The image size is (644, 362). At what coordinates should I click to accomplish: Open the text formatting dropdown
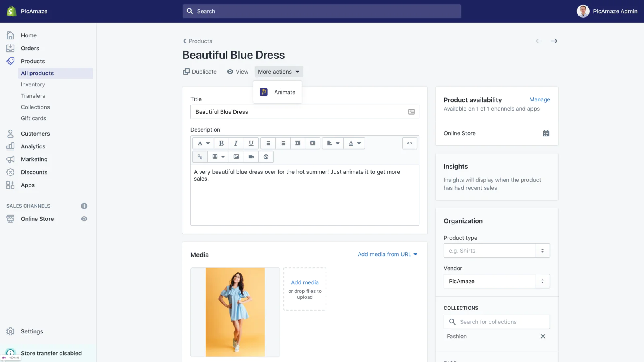(x=203, y=143)
